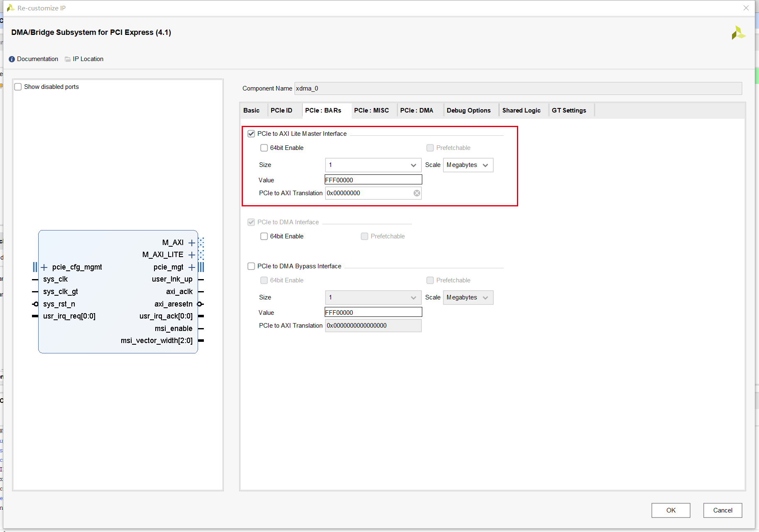Enable PCIe to DMA Bypass Interface
The height and width of the screenshot is (532, 759).
[x=251, y=266]
